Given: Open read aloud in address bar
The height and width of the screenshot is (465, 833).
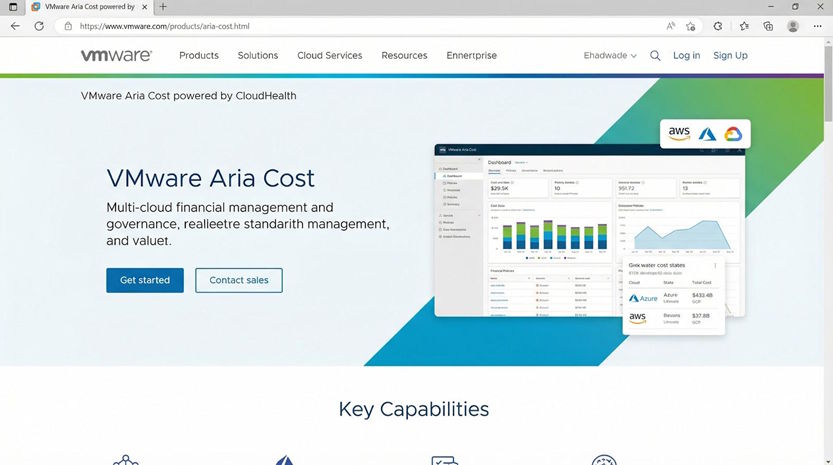Looking at the screenshot, I should pos(670,26).
